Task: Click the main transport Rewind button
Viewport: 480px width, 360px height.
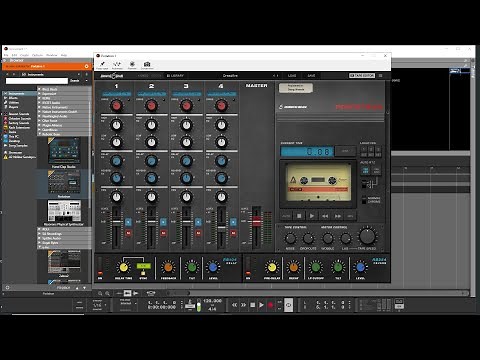Action: tap(234, 305)
